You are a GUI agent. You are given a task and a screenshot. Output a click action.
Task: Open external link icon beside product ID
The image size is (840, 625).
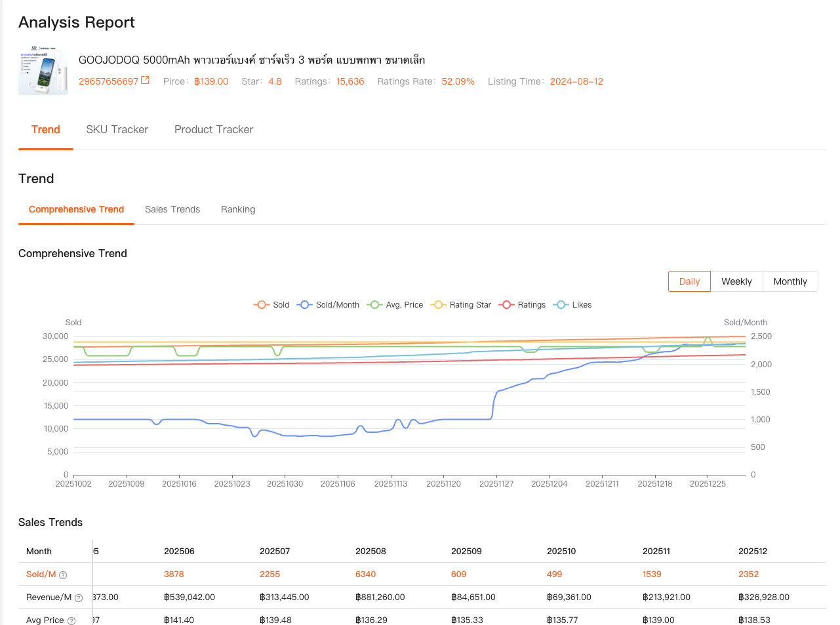pyautogui.click(x=146, y=81)
